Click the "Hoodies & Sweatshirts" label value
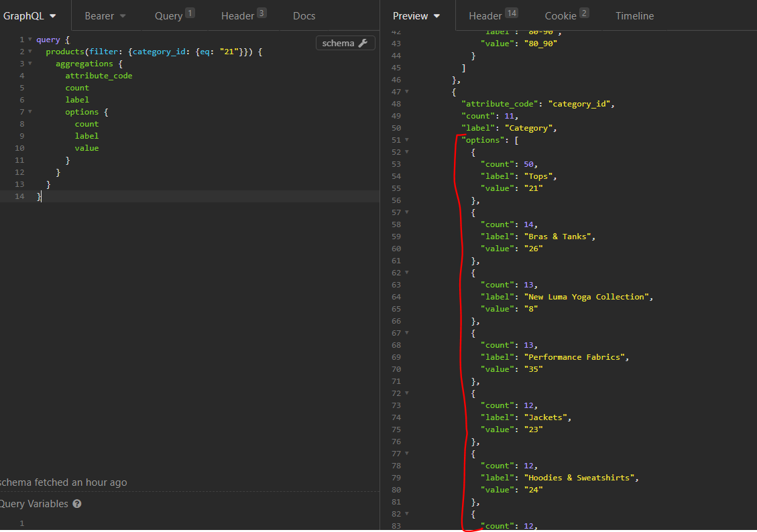Screen dimensions: 757x532 [x=579, y=478]
